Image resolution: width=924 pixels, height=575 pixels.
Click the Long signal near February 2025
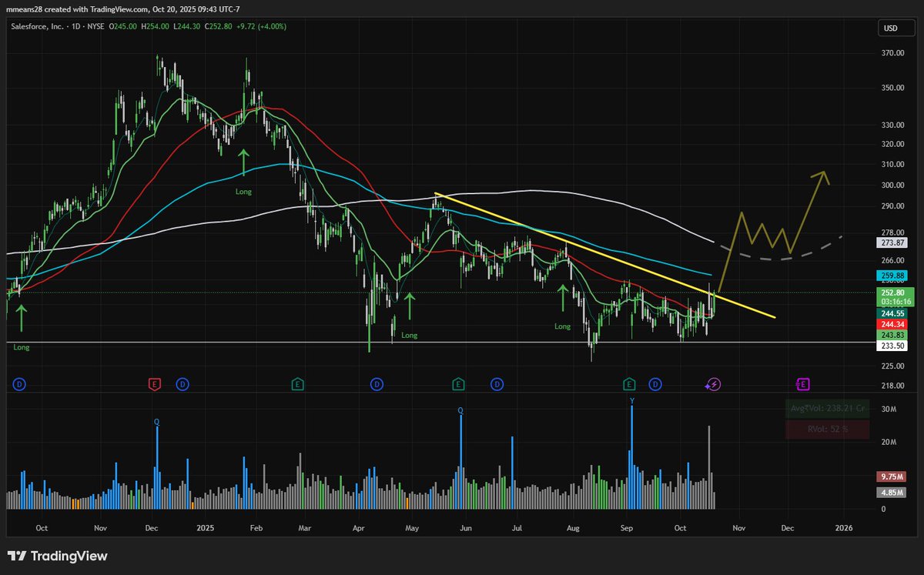[243, 191]
